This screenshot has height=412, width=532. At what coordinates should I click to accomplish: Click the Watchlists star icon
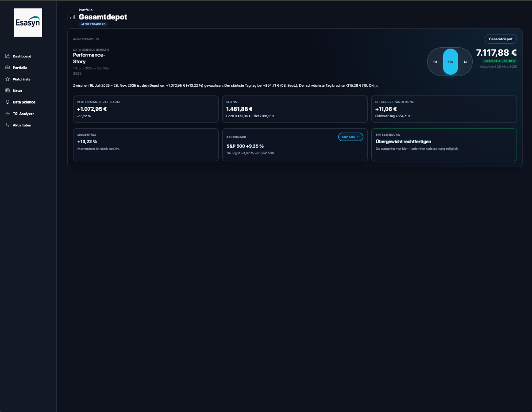8,79
